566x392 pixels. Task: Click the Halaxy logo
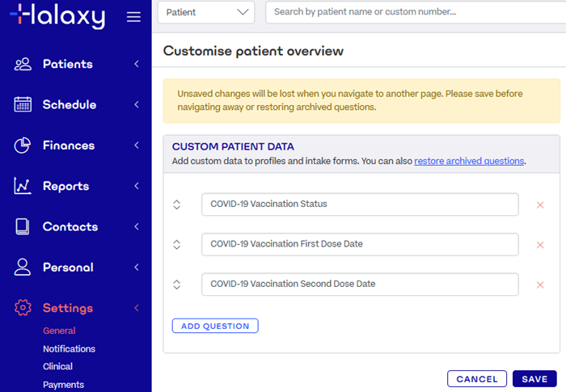[57, 15]
